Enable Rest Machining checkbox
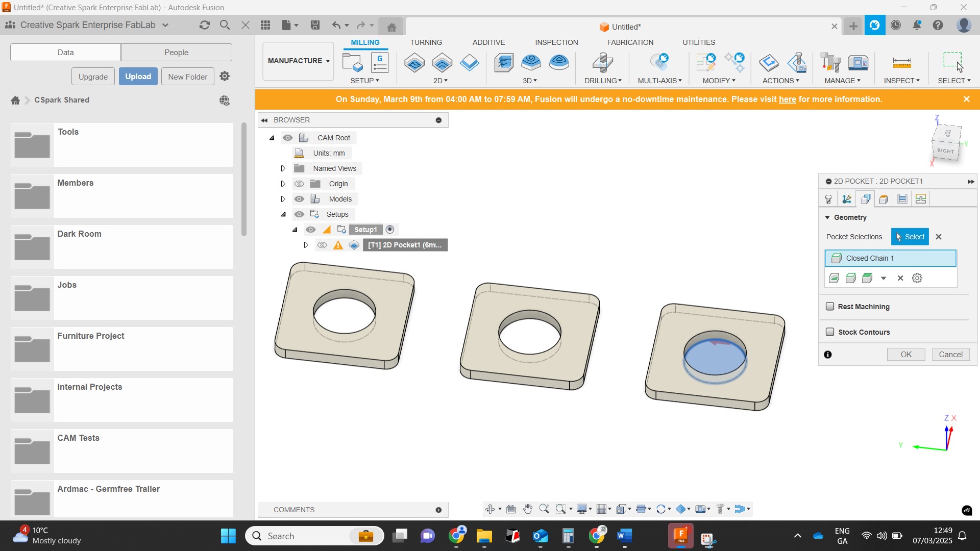The height and width of the screenshot is (551, 980). [830, 306]
